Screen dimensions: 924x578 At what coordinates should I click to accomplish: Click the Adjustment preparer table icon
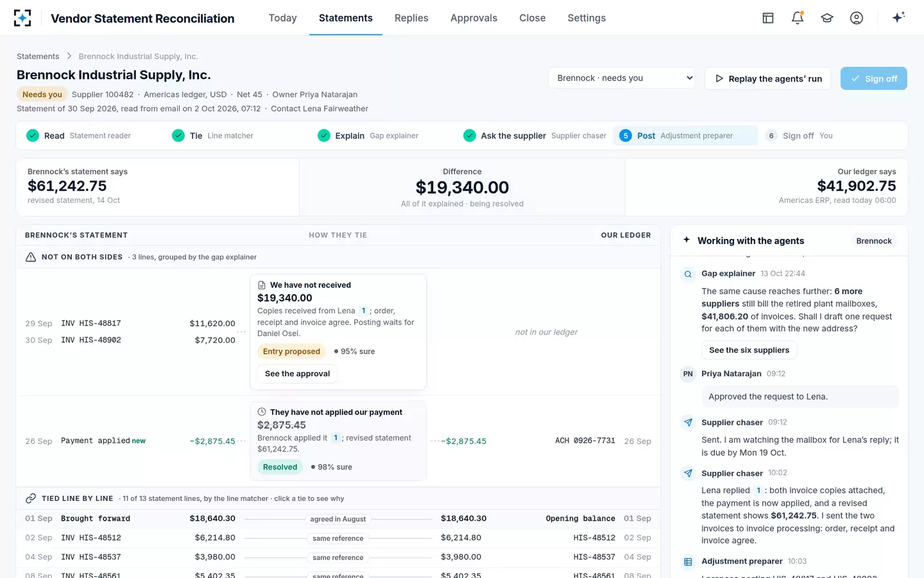(x=688, y=562)
